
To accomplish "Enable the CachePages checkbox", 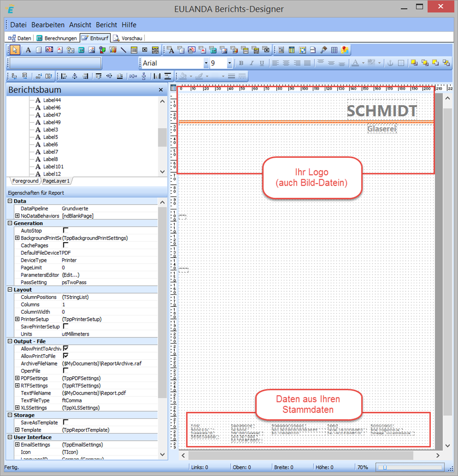I will click(x=66, y=245).
